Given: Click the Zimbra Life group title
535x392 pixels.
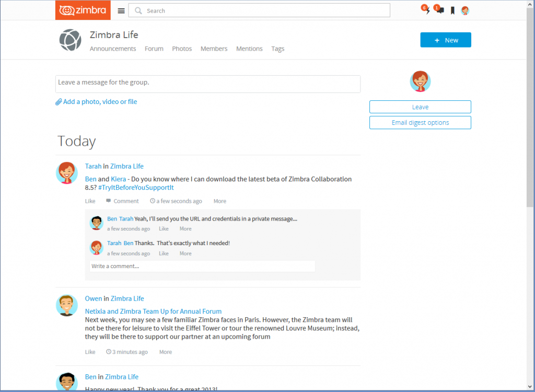Looking at the screenshot, I should tap(114, 35).
